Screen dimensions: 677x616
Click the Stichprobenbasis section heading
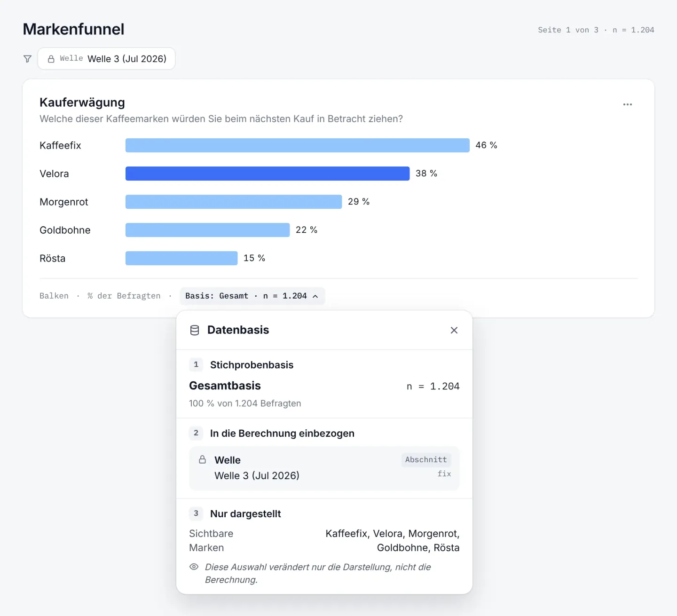tap(252, 365)
